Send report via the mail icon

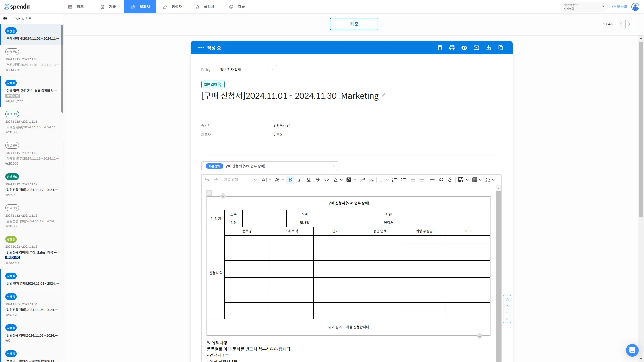tap(476, 48)
